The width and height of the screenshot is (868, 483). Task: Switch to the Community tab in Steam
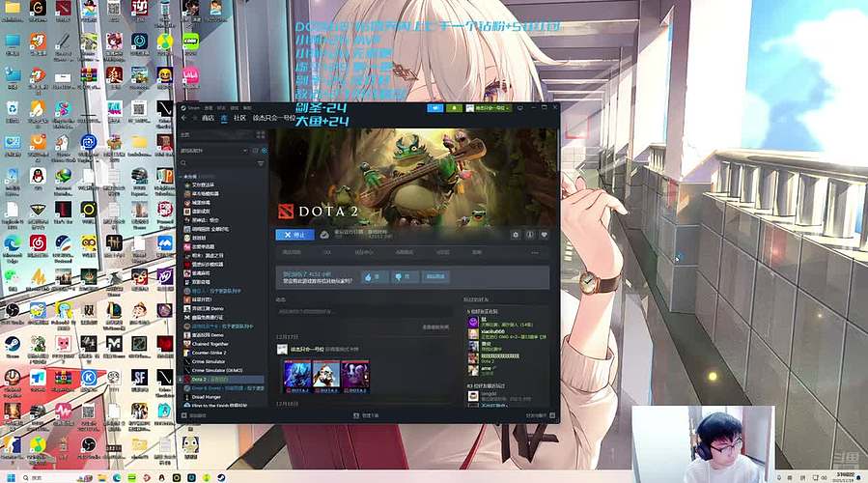click(x=239, y=118)
